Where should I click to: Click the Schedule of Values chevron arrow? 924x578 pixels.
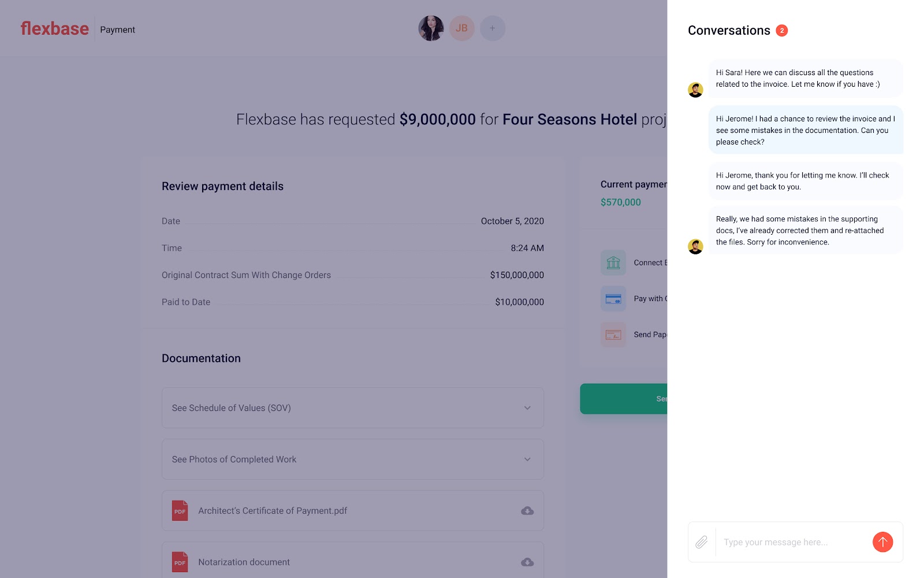(x=527, y=408)
